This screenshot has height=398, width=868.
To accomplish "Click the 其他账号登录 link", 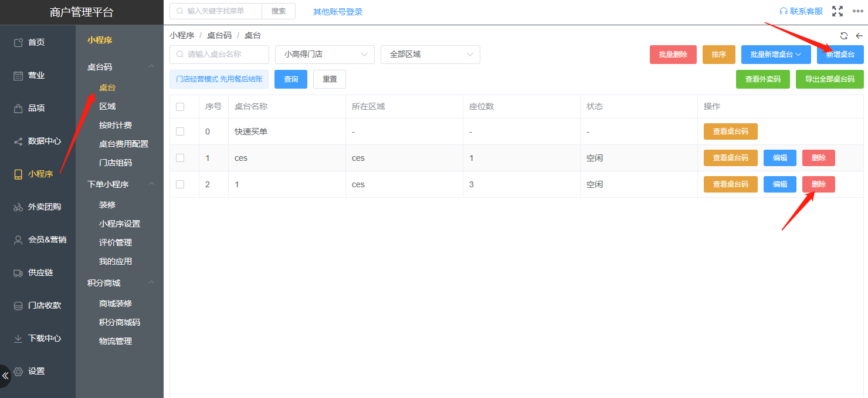I will click(x=338, y=12).
